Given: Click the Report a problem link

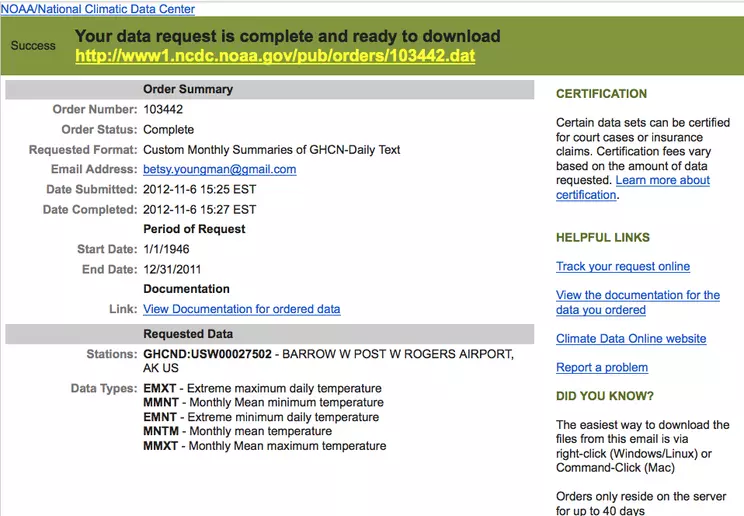Looking at the screenshot, I should [602, 367].
